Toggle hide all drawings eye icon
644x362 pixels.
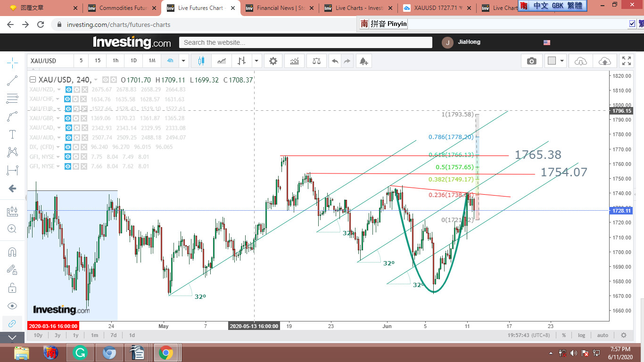[12, 305]
